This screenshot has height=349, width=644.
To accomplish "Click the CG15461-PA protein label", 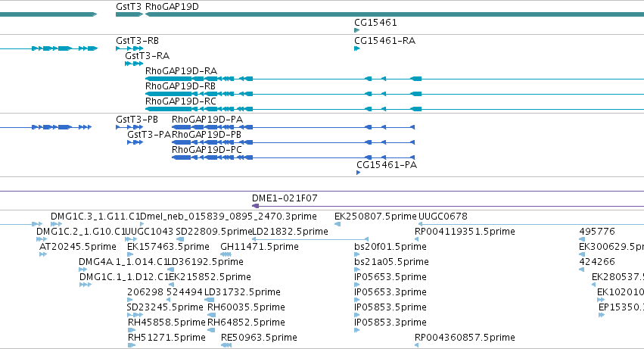I will 387,165.
